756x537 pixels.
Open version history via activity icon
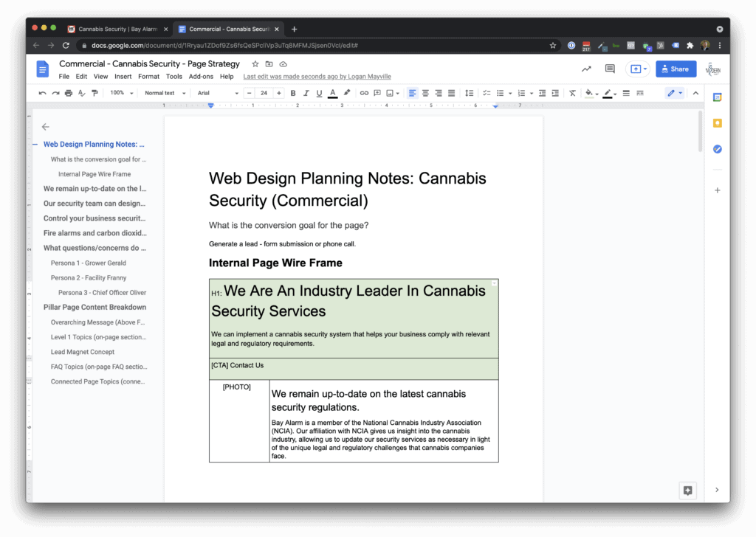click(587, 68)
